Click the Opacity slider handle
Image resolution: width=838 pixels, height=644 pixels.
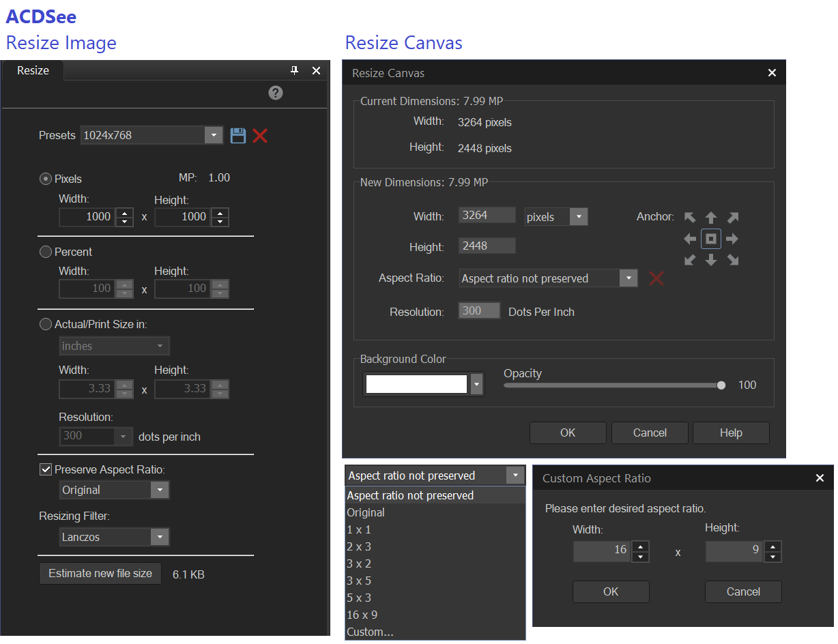point(721,385)
